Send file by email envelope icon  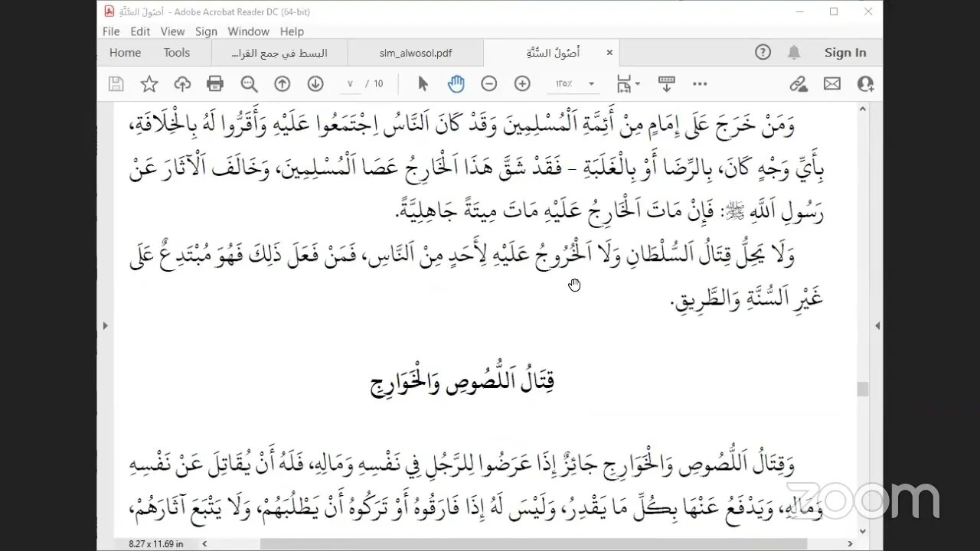tap(832, 84)
